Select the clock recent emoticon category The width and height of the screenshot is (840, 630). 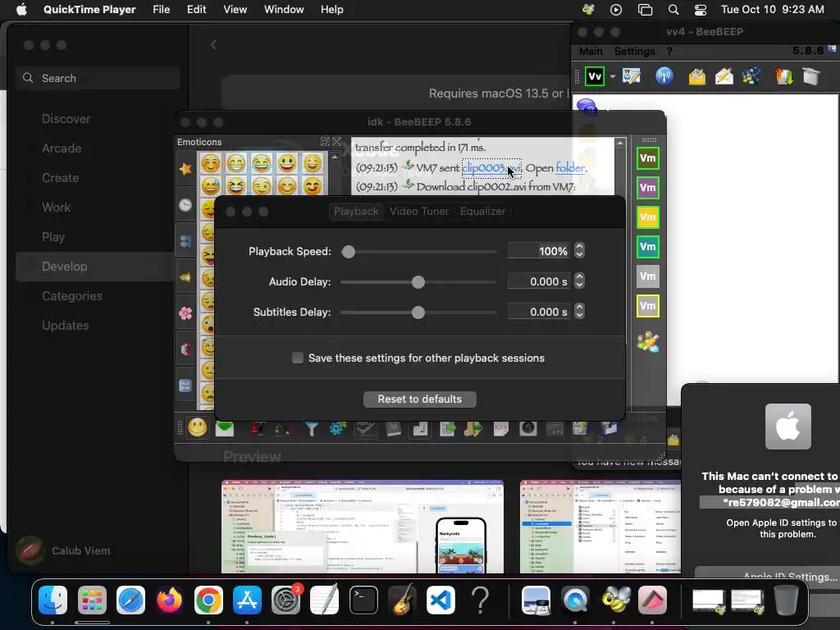185,205
